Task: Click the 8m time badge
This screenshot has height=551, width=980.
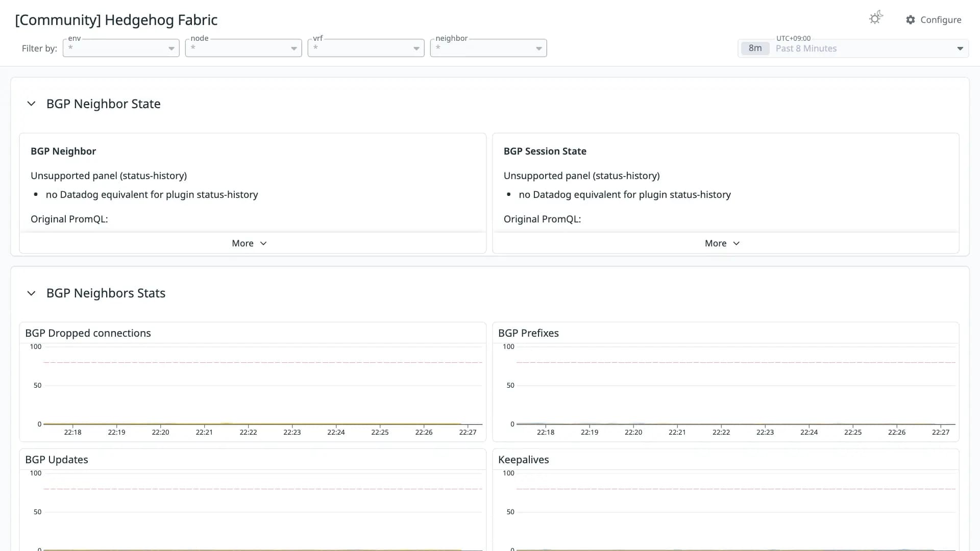Action: tap(755, 48)
